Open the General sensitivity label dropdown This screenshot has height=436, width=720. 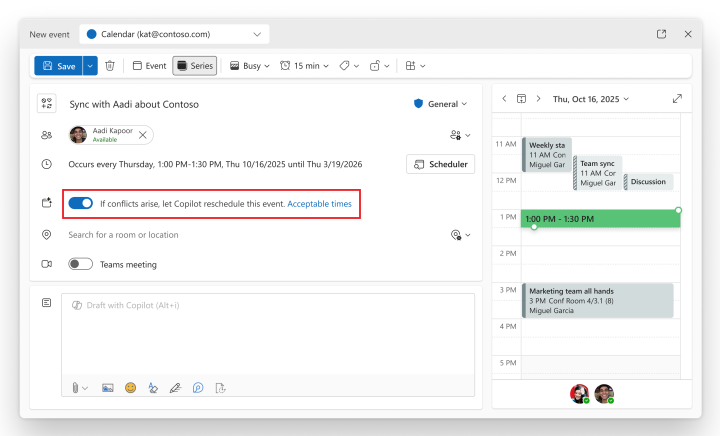coord(440,104)
